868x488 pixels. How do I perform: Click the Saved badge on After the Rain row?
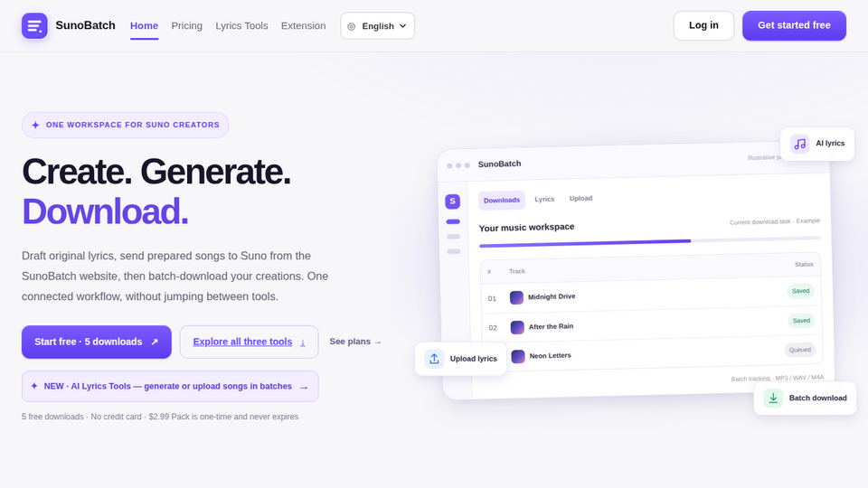click(x=801, y=321)
